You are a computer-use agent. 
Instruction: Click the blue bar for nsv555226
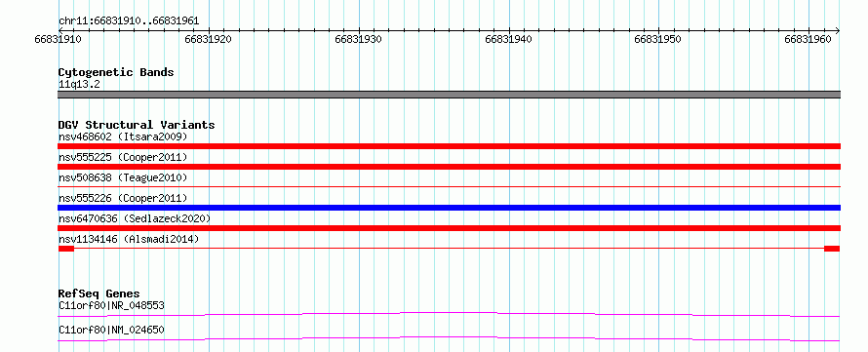(449, 208)
